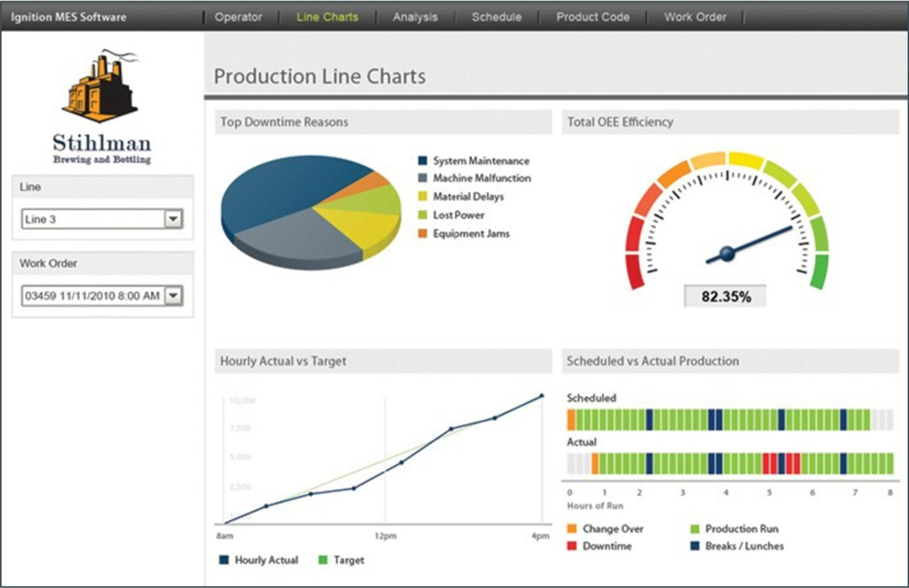Click the Hourly Actual legend swatch
909x588 pixels.
point(224,560)
